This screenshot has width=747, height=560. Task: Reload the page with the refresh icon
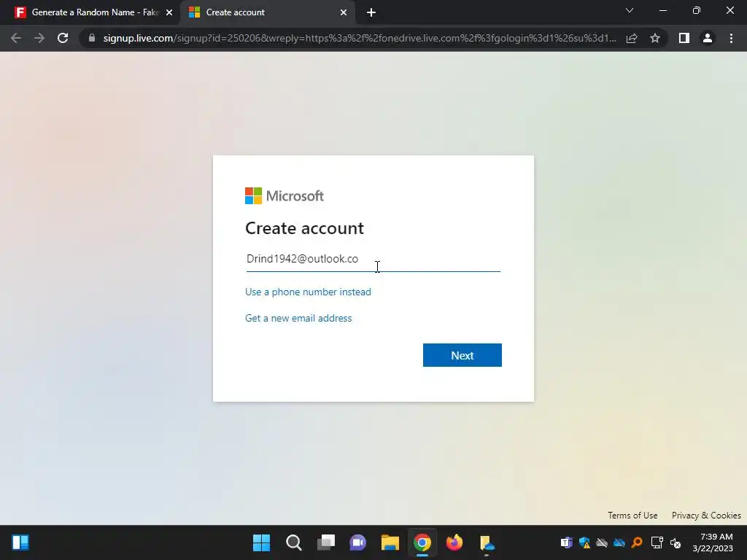tap(63, 38)
